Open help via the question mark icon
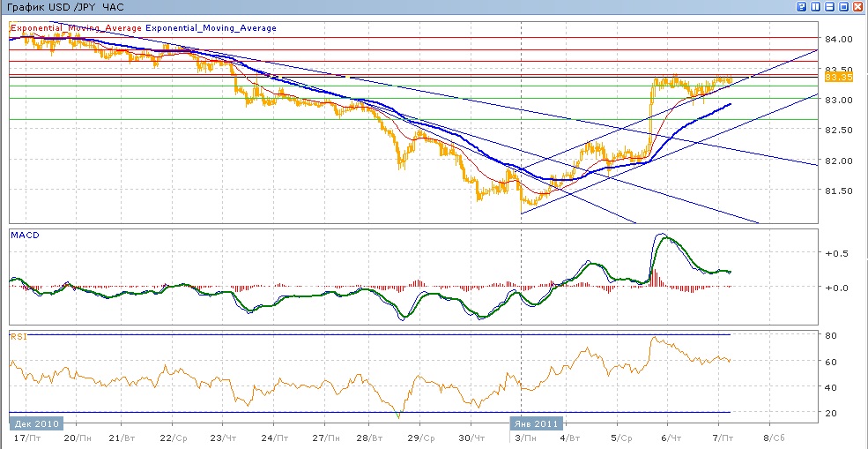 [x=802, y=6]
